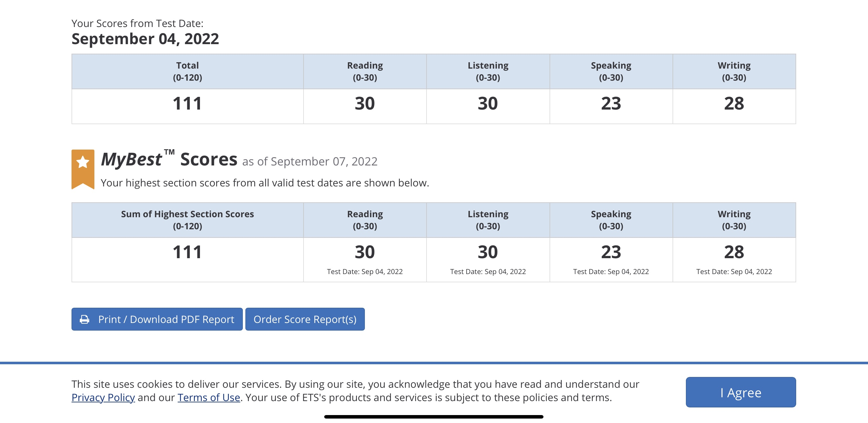
Task: Tap the home indicator bar at the bottom
Action: click(x=434, y=417)
